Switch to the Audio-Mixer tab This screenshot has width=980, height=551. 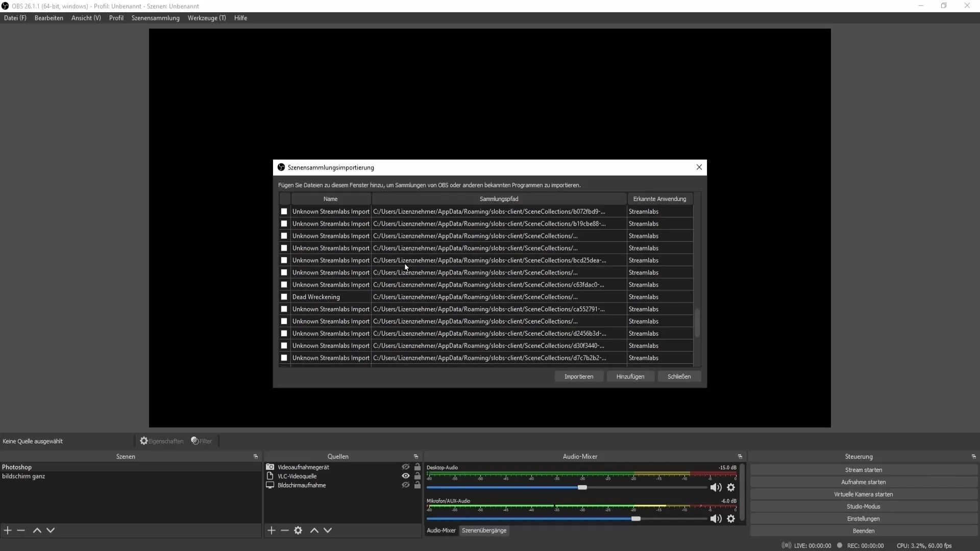coord(441,531)
